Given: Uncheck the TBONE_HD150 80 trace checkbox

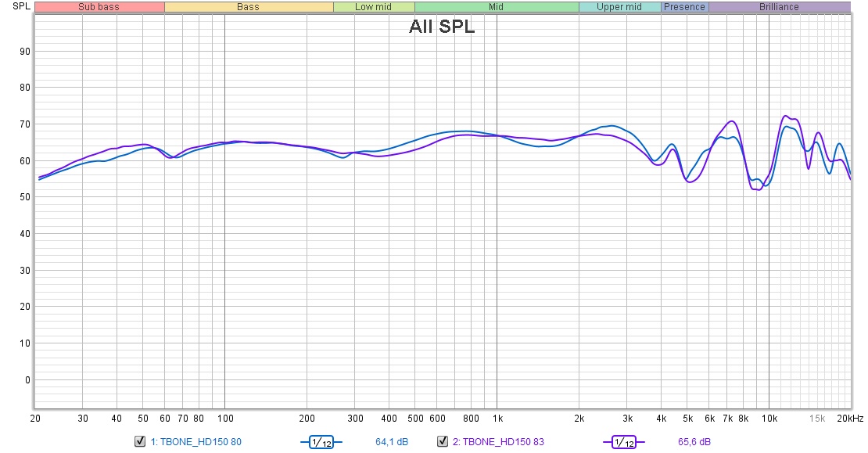Looking at the screenshot, I should click(140, 441).
